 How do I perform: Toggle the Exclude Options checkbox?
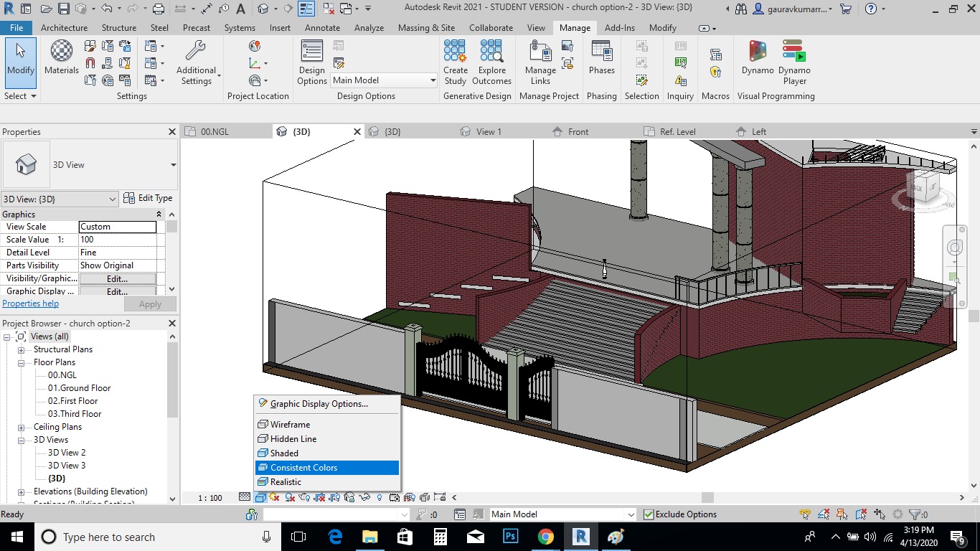649,514
